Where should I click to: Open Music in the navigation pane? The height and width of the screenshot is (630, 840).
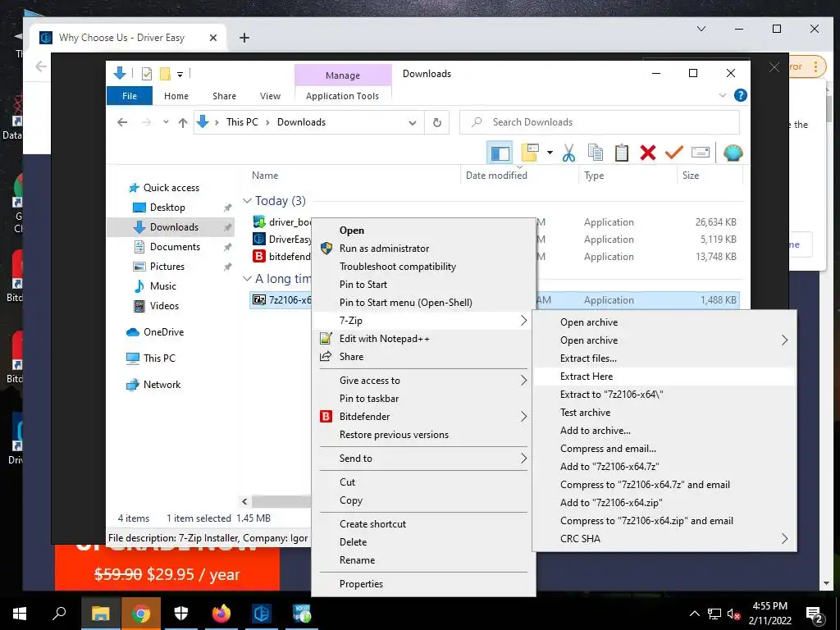coord(163,286)
